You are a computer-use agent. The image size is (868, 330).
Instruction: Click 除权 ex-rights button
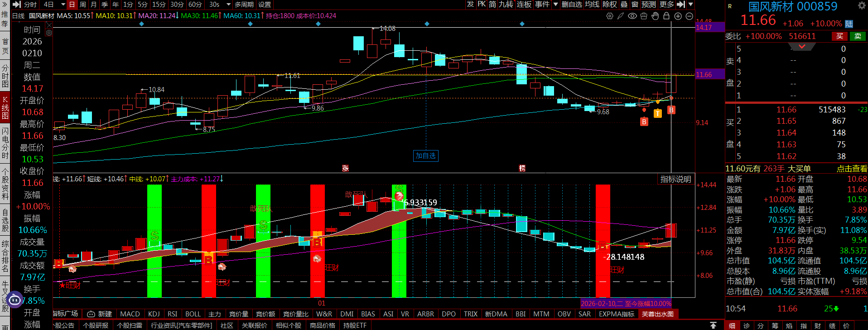(610, 5)
